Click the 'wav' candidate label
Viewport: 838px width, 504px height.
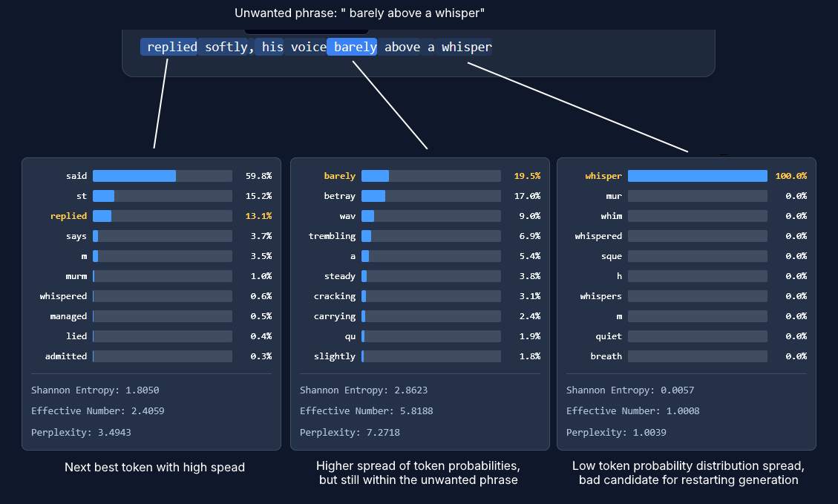click(x=347, y=216)
